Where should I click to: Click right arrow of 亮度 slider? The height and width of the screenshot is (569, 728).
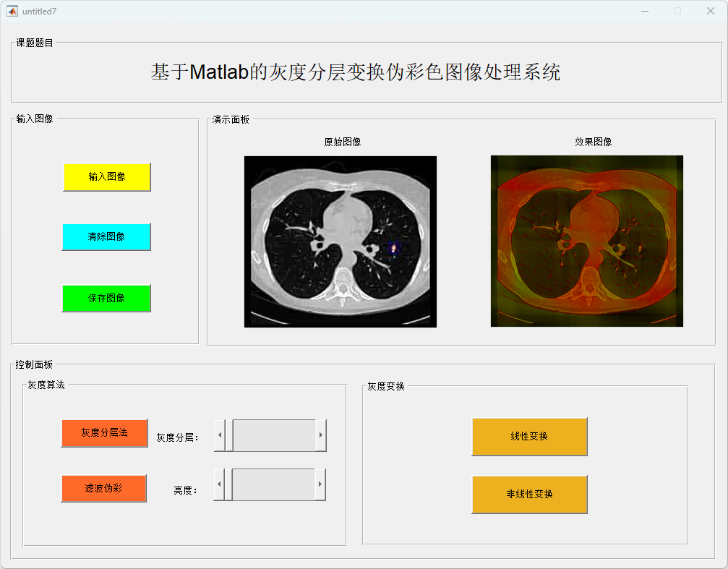pos(320,484)
